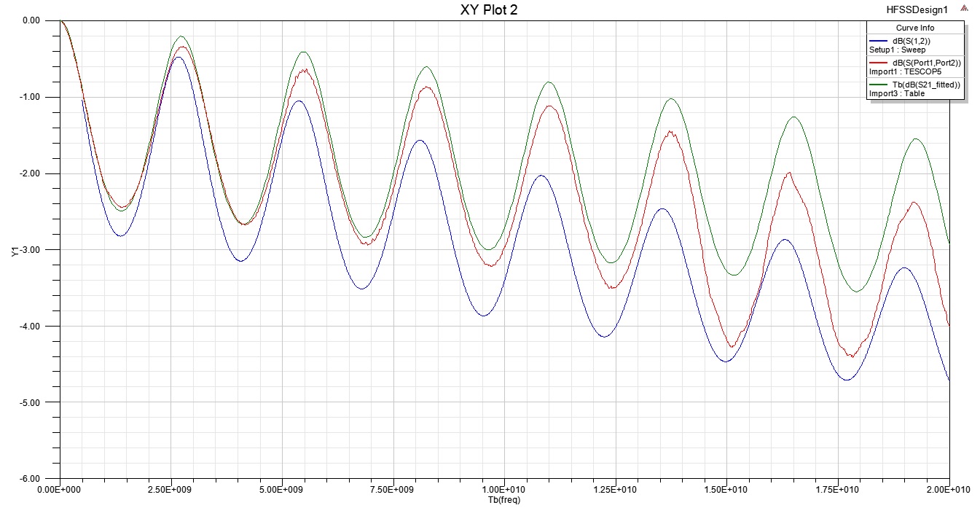This screenshot has height=508, width=980.
Task: Click the -5.00 y-axis tick value
Action: coord(30,403)
